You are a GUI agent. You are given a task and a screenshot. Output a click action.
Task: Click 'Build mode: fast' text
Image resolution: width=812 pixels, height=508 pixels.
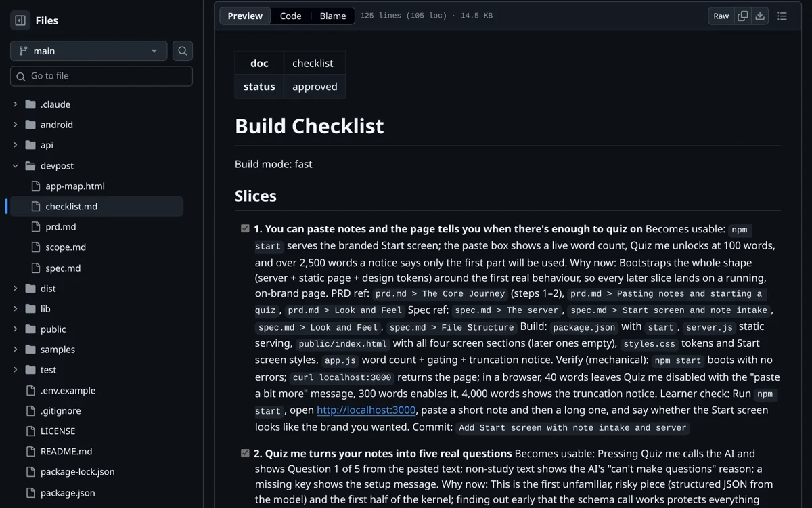click(273, 164)
